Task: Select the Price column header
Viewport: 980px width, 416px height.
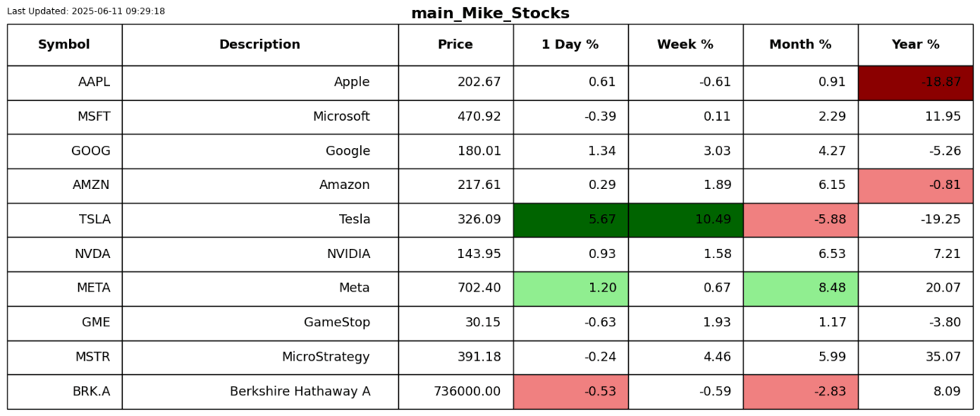Action: click(x=455, y=45)
